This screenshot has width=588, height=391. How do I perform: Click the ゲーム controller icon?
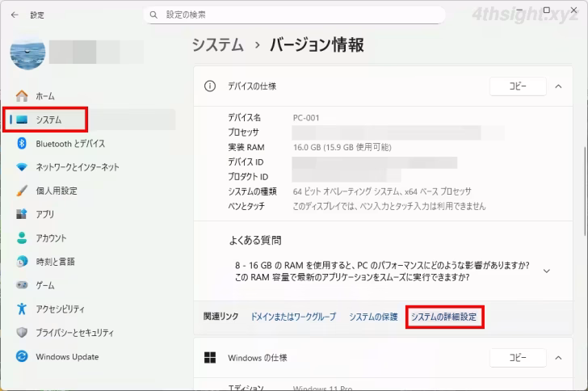tap(22, 285)
